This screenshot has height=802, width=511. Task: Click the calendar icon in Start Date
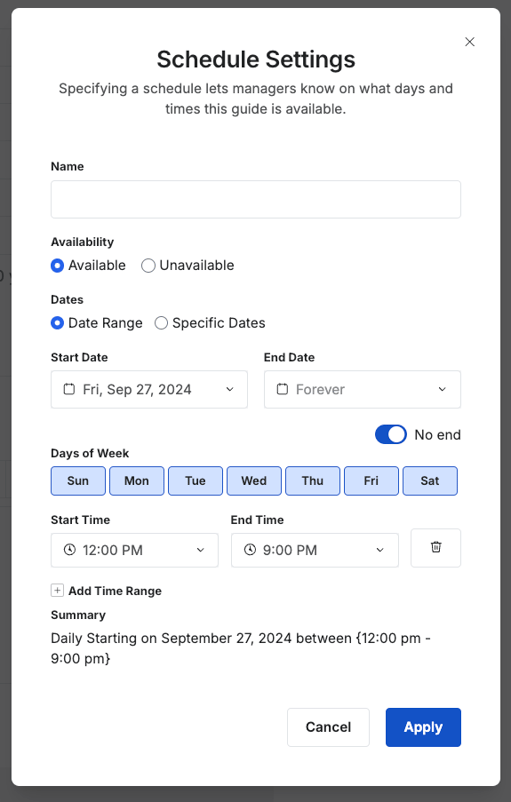[x=69, y=389]
